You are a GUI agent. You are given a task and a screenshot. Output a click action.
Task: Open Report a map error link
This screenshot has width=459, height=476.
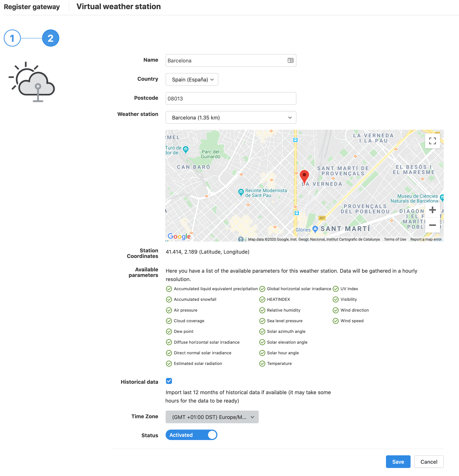(426, 239)
